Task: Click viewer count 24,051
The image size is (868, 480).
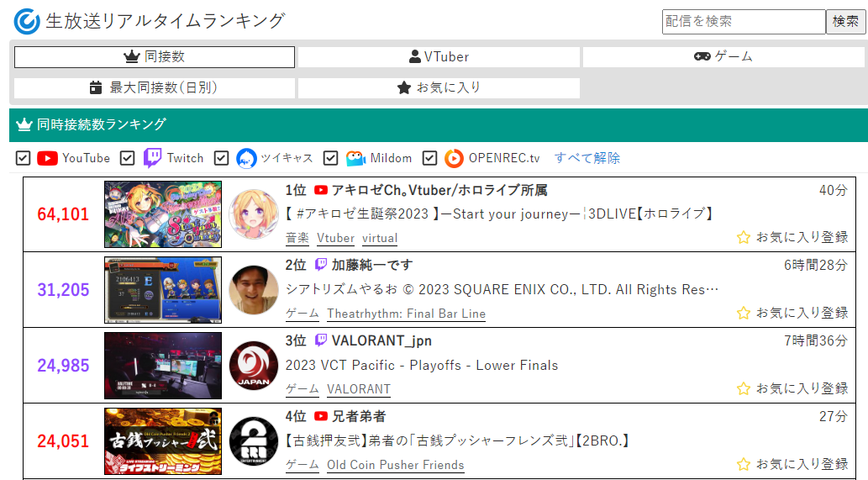Action: click(x=63, y=441)
